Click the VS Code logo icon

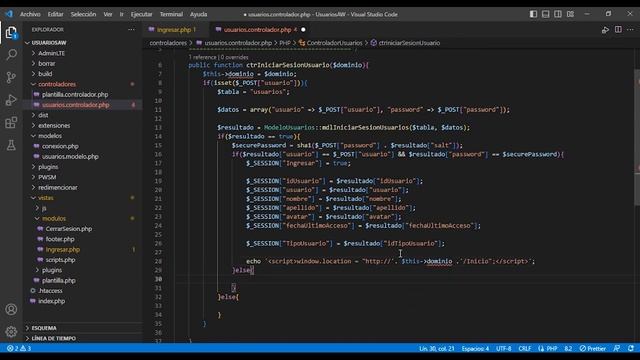pos(9,14)
